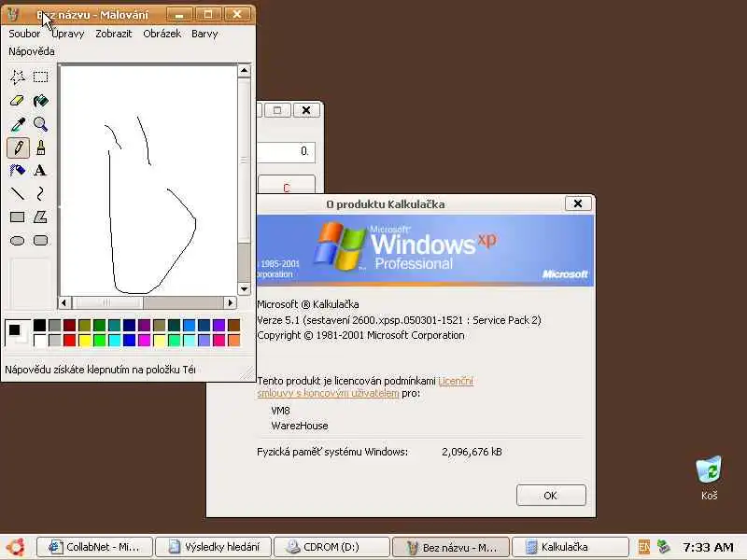This screenshot has height=560, width=747.
Task: Choose the Text tool marked A
Action: click(x=40, y=171)
